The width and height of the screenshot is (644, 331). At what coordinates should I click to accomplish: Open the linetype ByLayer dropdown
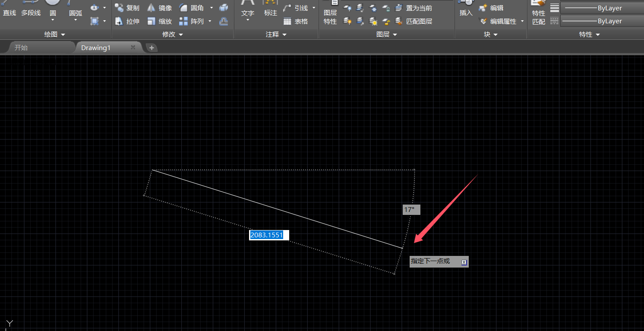point(602,21)
